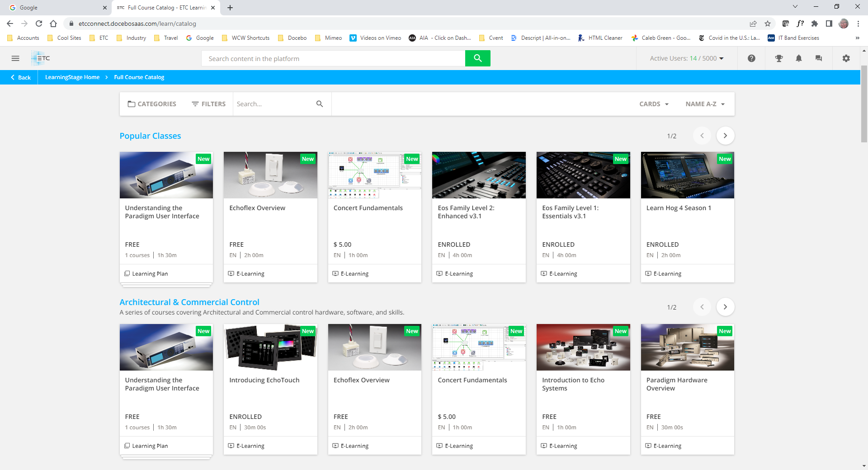868x470 pixels.
Task: Open HTML Cleaner bookmark
Action: click(600, 38)
